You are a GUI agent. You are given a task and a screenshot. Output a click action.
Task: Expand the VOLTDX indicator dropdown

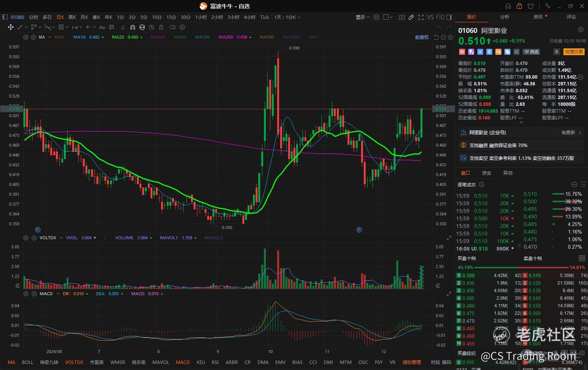point(61,238)
